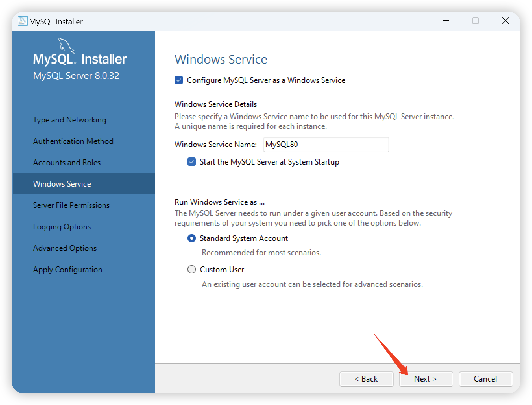
Task: Click the MySQL Installer title bar icon
Action: pos(22,21)
